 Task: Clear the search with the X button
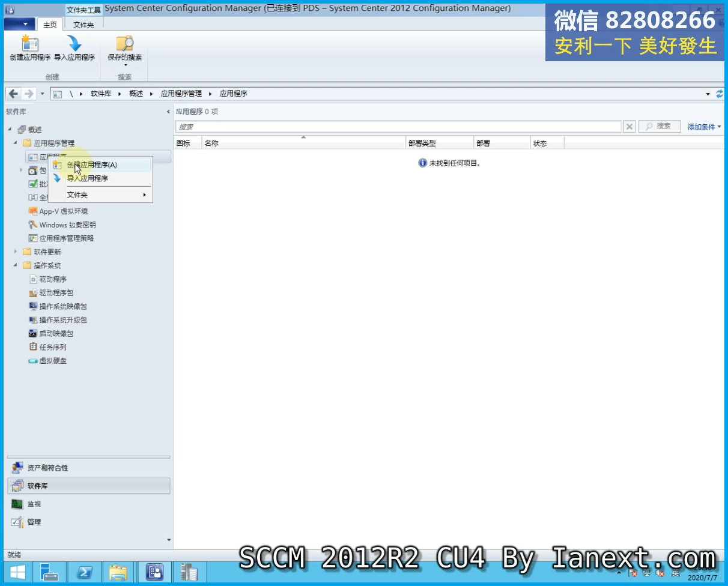pyautogui.click(x=629, y=127)
